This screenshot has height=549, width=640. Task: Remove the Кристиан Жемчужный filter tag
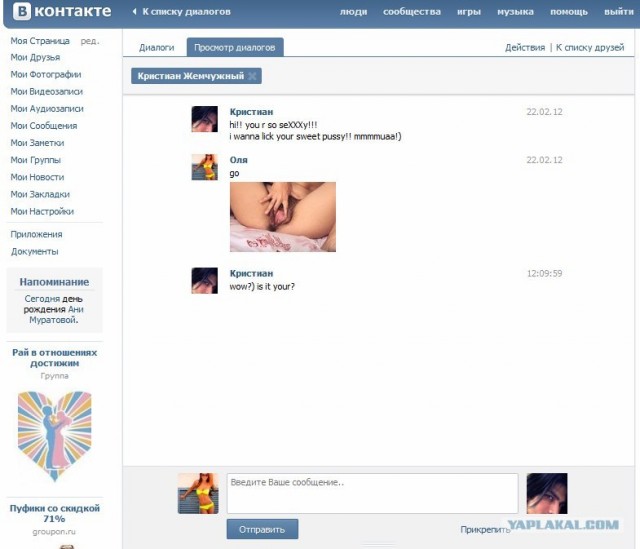click(252, 76)
